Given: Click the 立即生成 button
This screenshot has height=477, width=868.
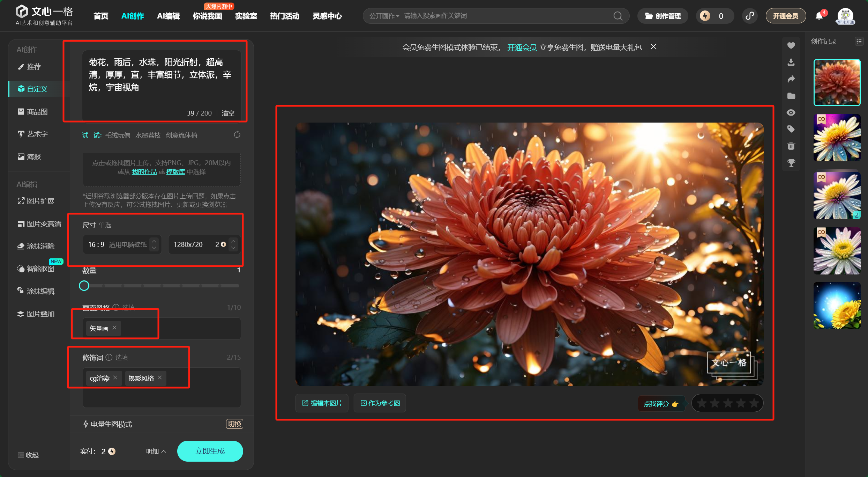Looking at the screenshot, I should pos(210,451).
